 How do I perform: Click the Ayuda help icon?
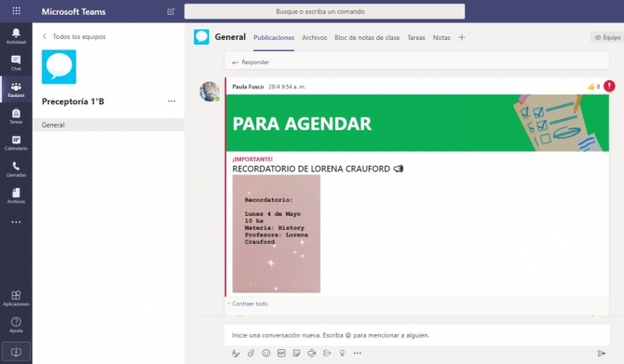16,325
